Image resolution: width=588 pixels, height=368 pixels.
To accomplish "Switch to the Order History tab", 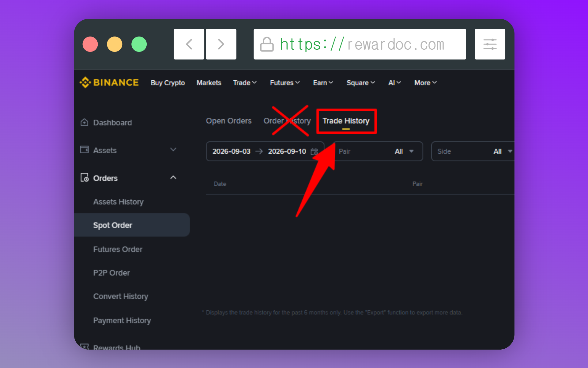I will (x=287, y=121).
